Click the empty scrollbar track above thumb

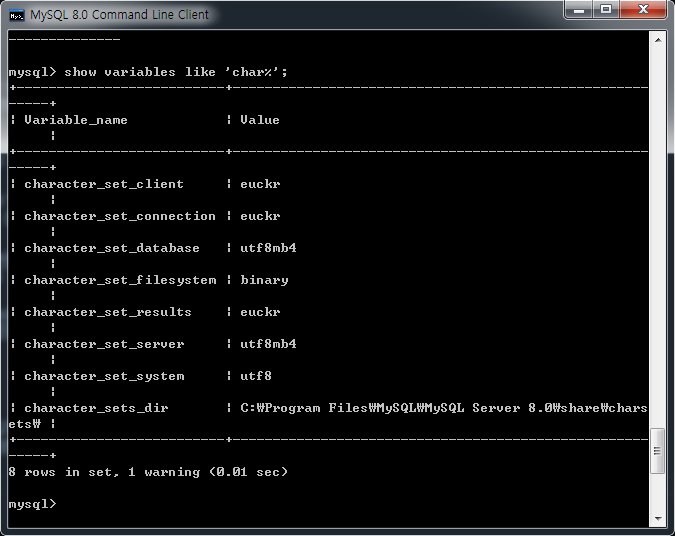[658, 237]
